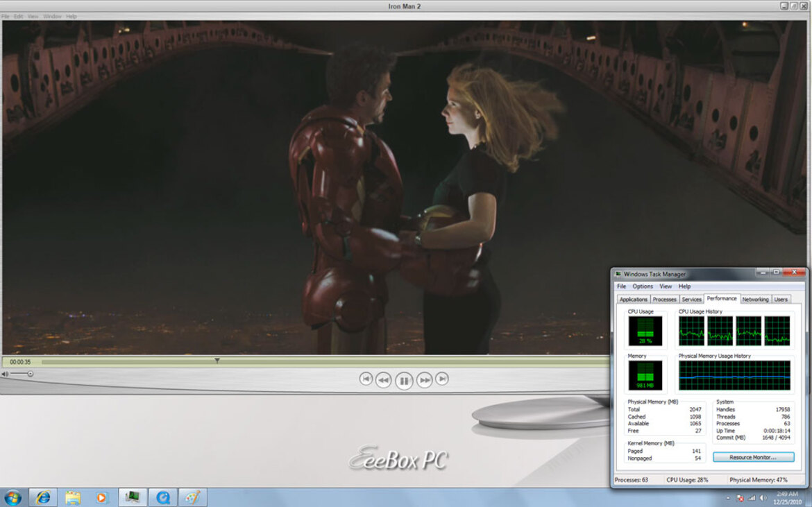The height and width of the screenshot is (507, 812).
Task: Click the QuickTime volume slider knob
Action: click(x=30, y=374)
